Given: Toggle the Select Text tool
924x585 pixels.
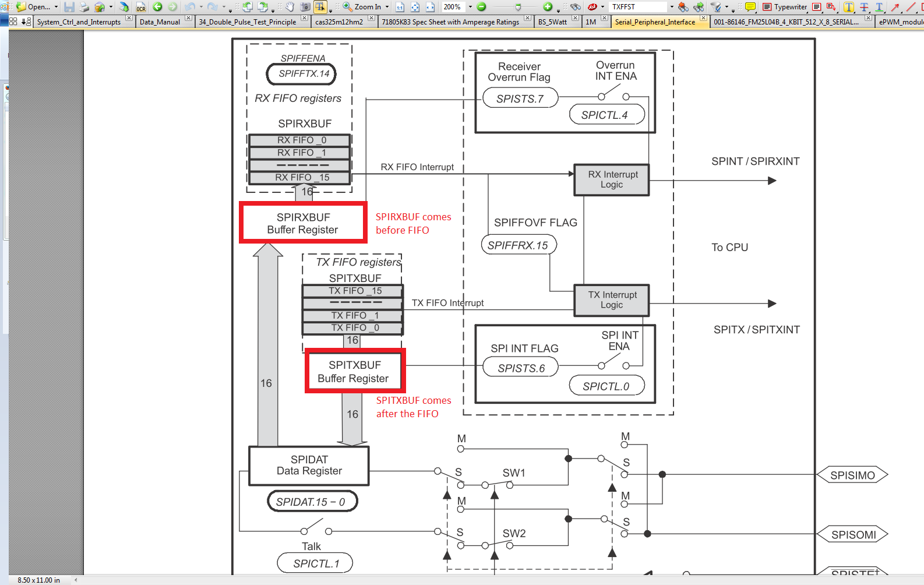Looking at the screenshot, I should 320,7.
